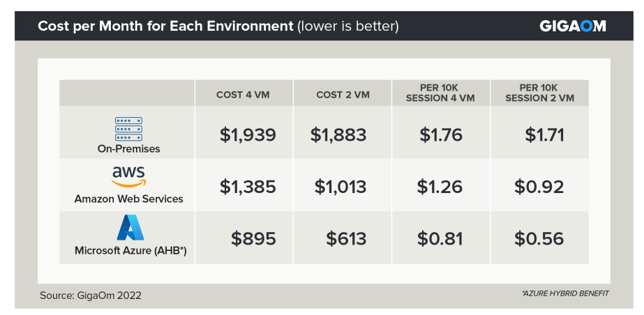Viewport: 644px width, 315px height.
Task: Click the Source: GigaOm 2022 text
Action: 91,295
